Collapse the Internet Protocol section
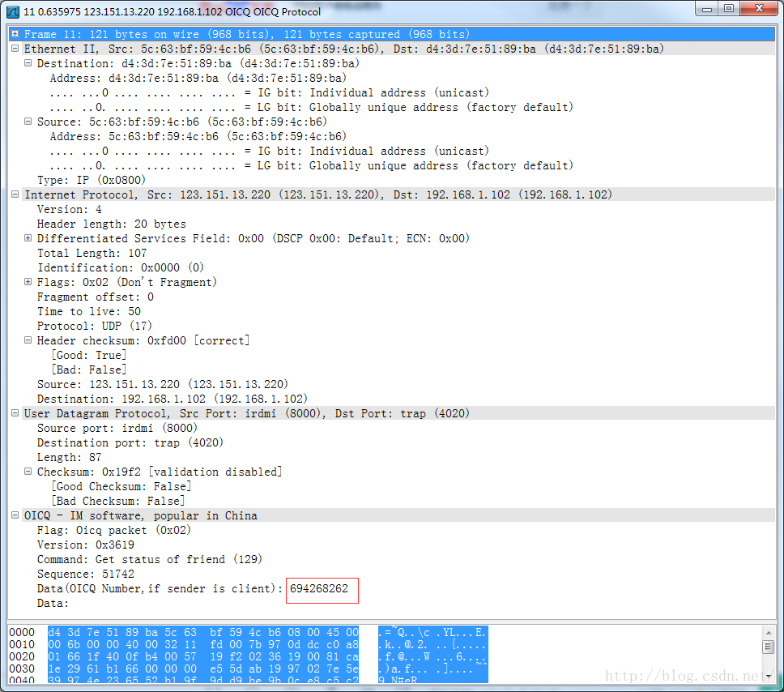 (x=15, y=194)
